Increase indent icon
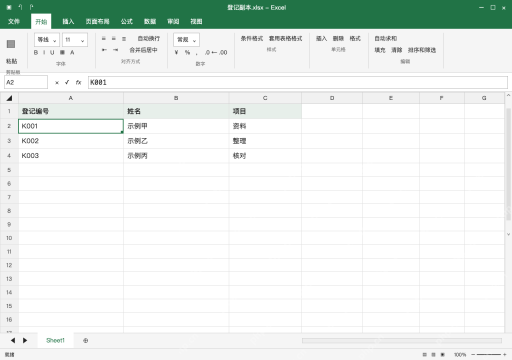 pyautogui.click(x=115, y=50)
